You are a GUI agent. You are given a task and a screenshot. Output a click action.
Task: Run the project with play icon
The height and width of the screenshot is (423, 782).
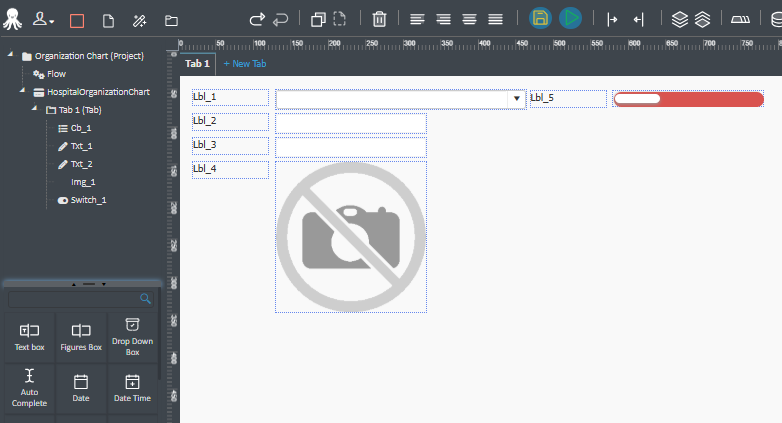click(x=571, y=18)
